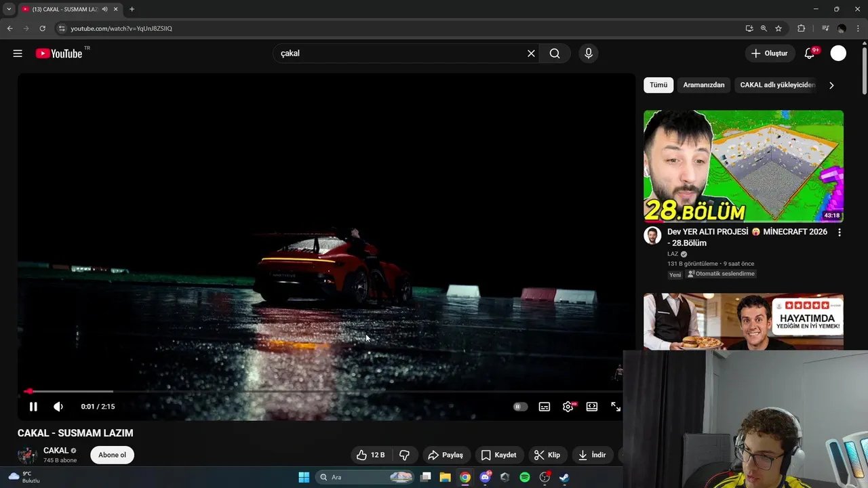Show more filter chips with arrow

[x=831, y=85]
